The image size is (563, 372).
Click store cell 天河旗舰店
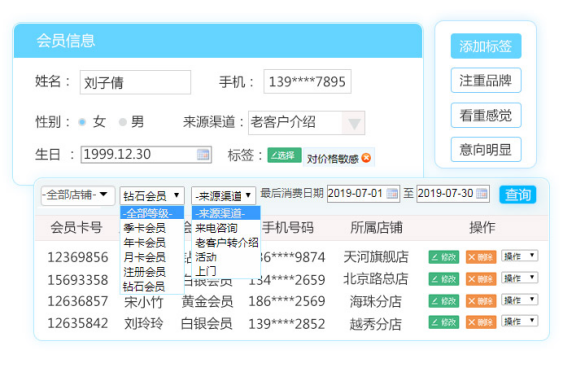click(376, 257)
